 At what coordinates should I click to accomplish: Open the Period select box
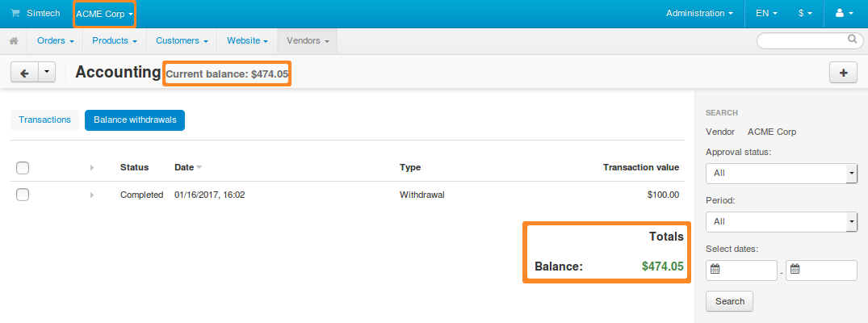pyautogui.click(x=782, y=221)
